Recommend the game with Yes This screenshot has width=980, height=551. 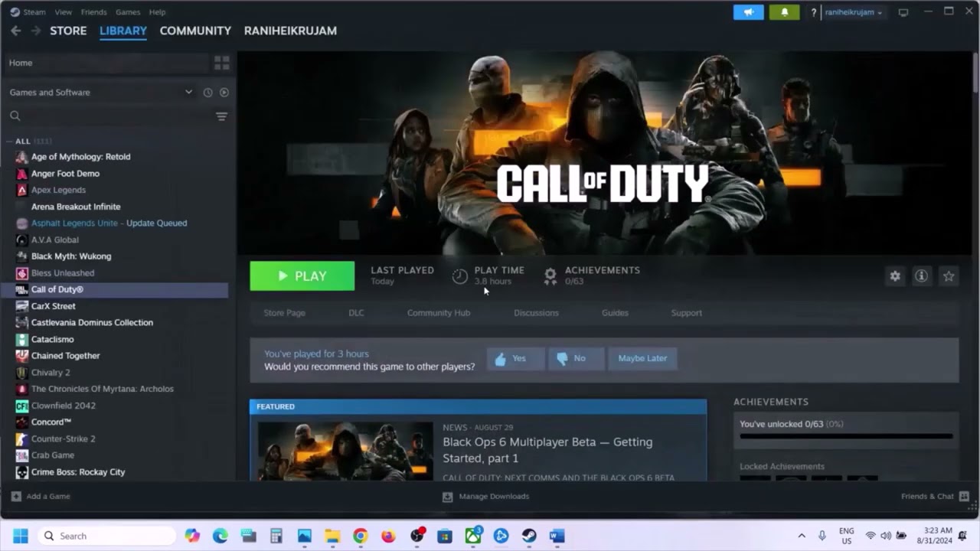[x=515, y=358]
